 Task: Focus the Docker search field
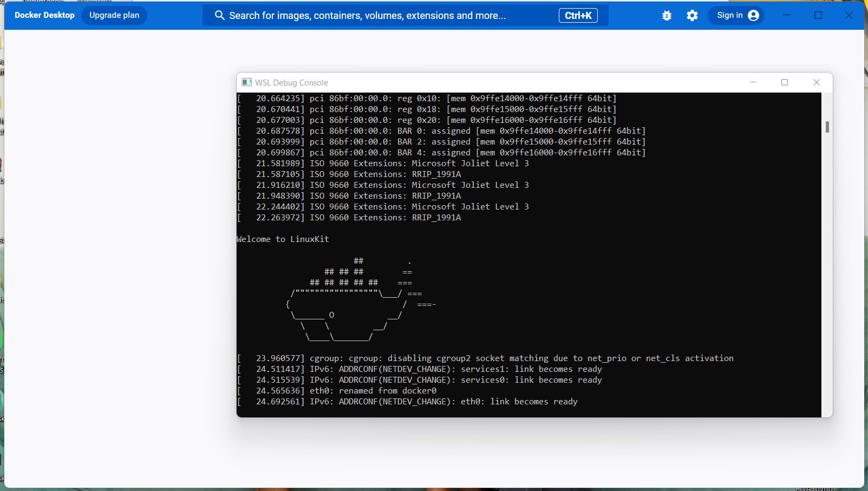tap(406, 15)
